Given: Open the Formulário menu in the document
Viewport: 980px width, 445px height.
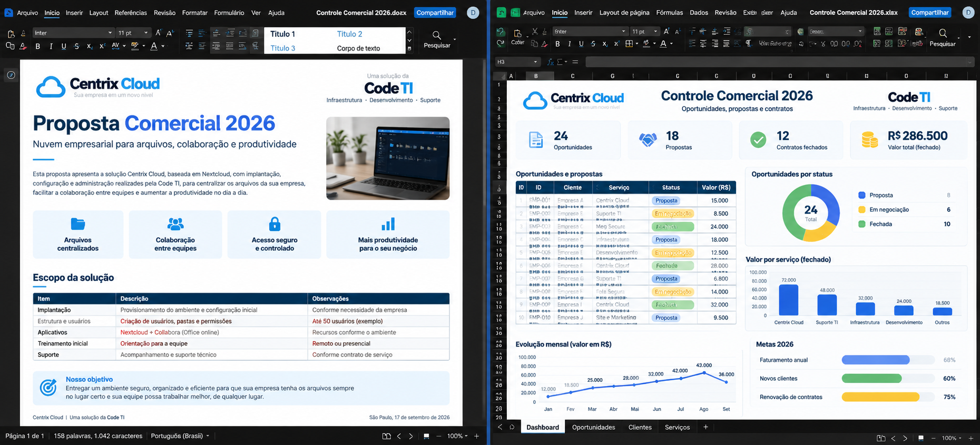Looking at the screenshot, I should coord(229,13).
